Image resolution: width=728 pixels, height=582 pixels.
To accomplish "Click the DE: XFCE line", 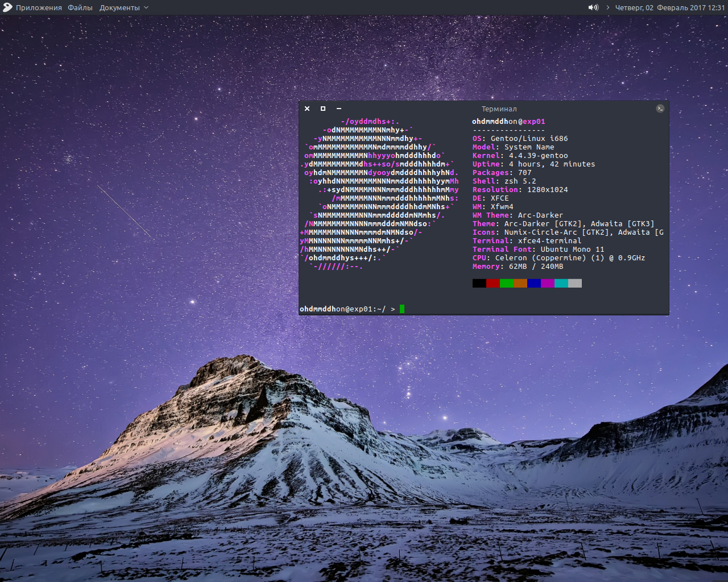I will pyautogui.click(x=491, y=198).
